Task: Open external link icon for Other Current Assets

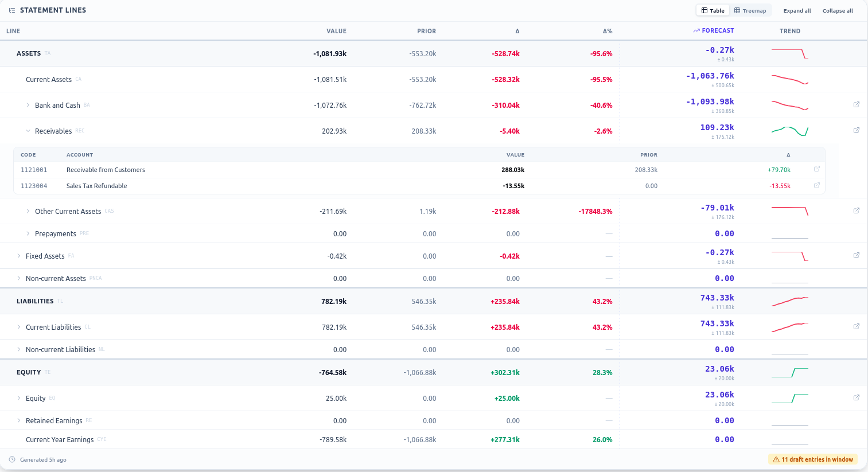Action: (857, 210)
